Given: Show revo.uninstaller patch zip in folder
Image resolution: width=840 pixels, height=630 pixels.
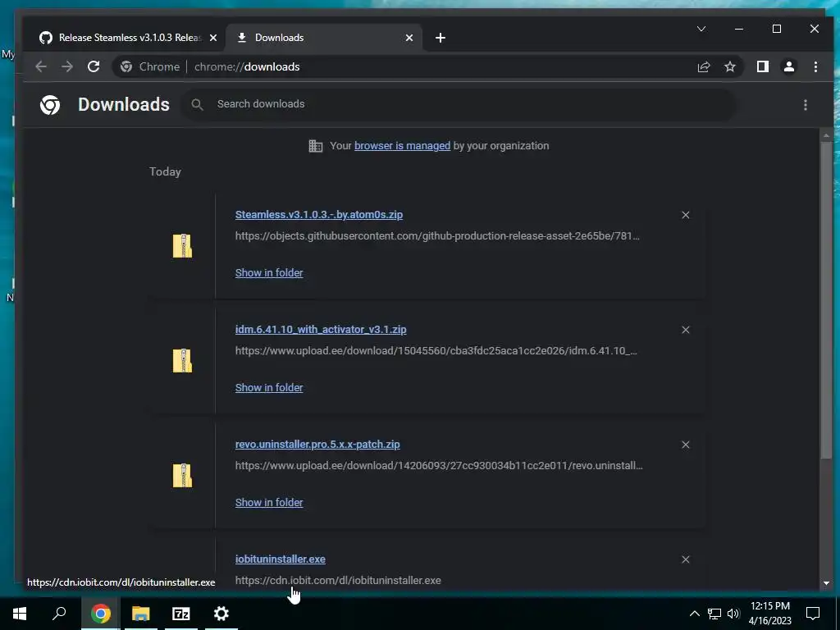Looking at the screenshot, I should [269, 502].
